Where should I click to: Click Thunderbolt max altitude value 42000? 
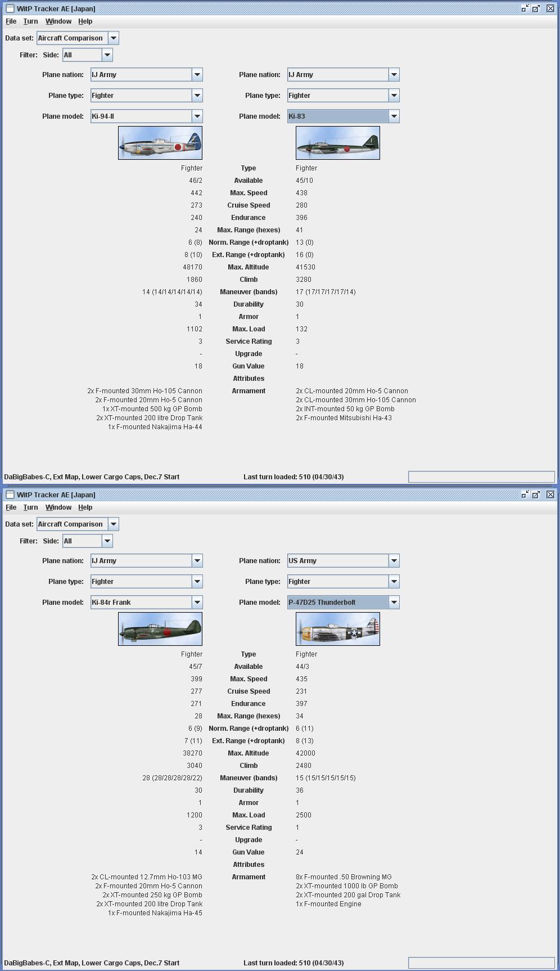tap(305, 753)
